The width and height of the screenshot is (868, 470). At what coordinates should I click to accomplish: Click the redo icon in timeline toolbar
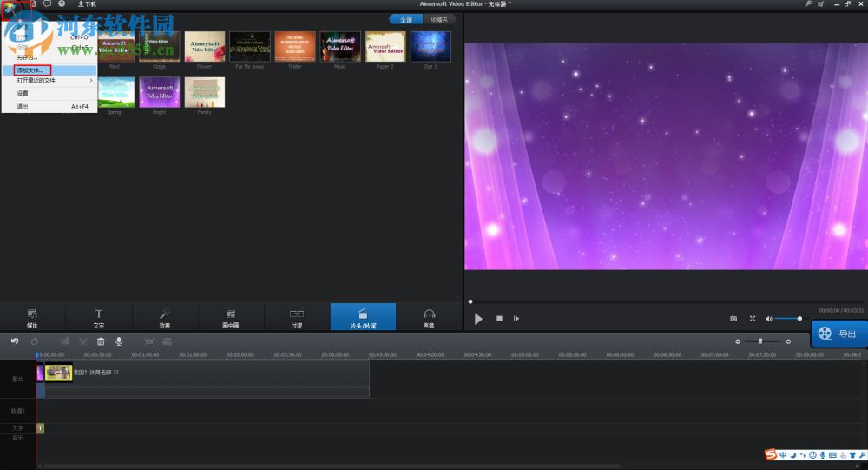pyautogui.click(x=35, y=341)
